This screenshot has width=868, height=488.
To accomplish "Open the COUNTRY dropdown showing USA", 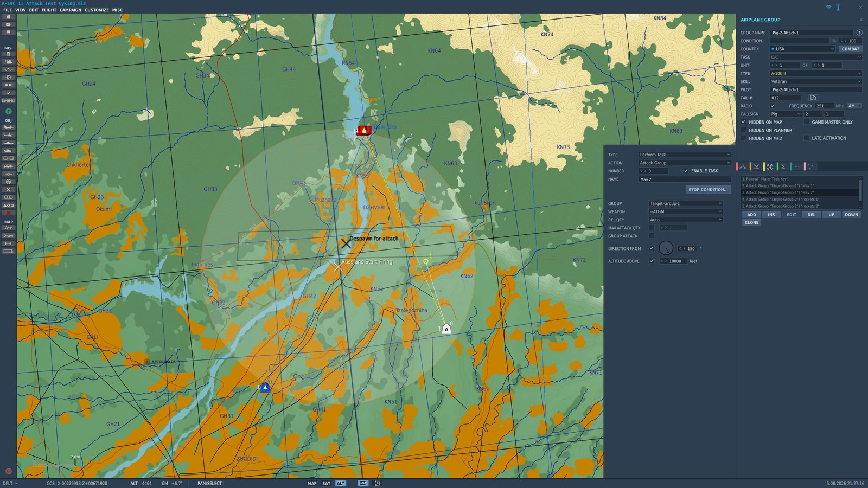I will coord(803,49).
